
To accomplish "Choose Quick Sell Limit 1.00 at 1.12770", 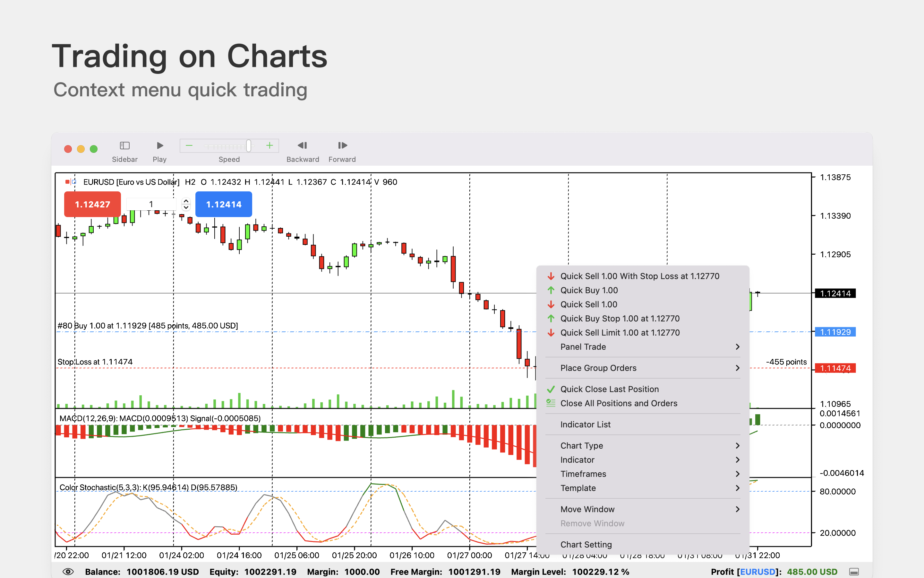I will tap(643, 333).
